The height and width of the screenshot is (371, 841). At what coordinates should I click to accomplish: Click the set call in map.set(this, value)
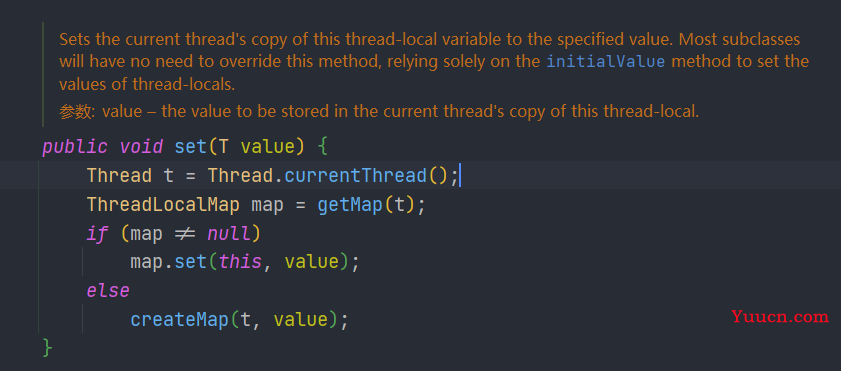pos(190,262)
